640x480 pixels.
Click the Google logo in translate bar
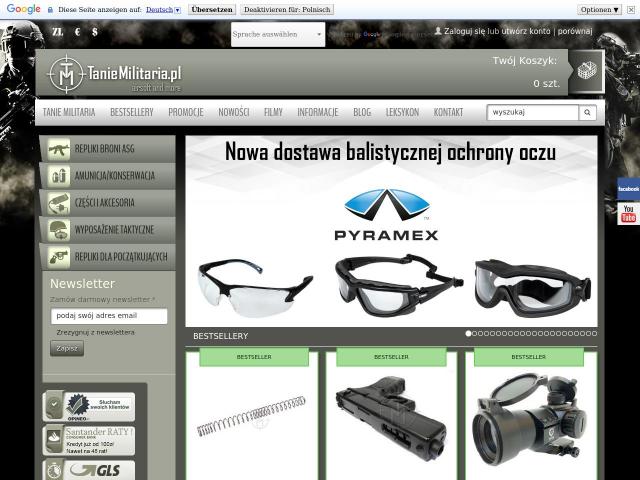point(24,9)
